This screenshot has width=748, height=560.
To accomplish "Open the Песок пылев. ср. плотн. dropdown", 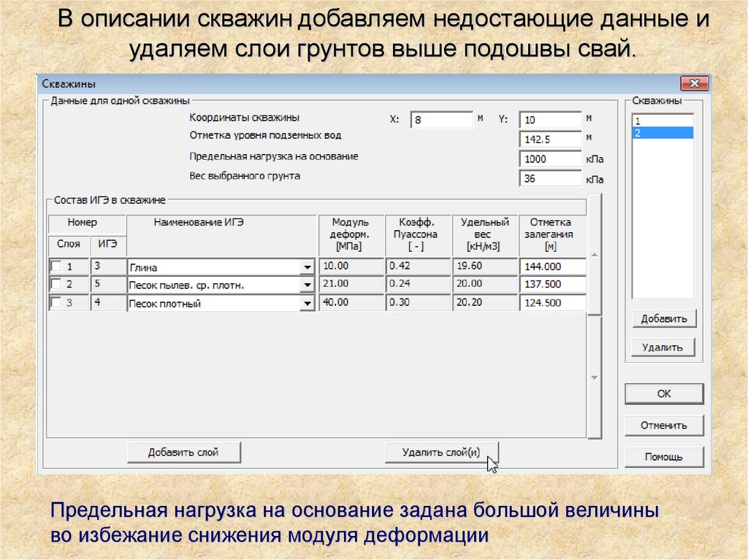I will point(308,285).
